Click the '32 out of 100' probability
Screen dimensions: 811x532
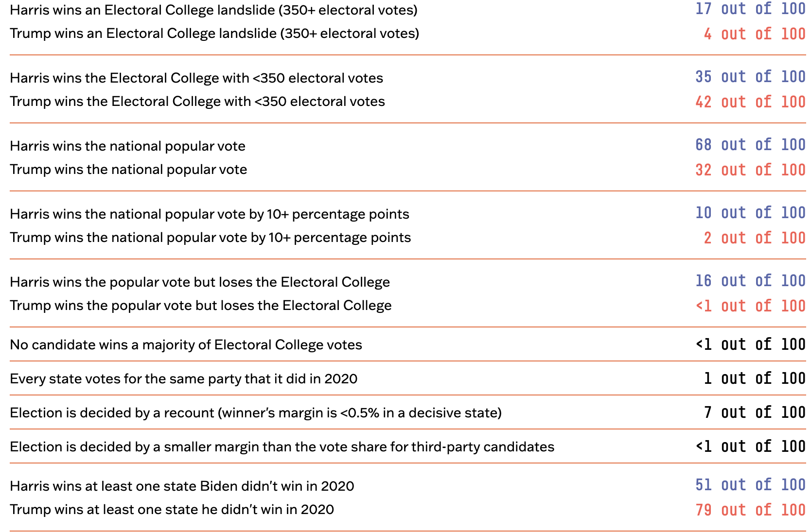click(x=750, y=170)
